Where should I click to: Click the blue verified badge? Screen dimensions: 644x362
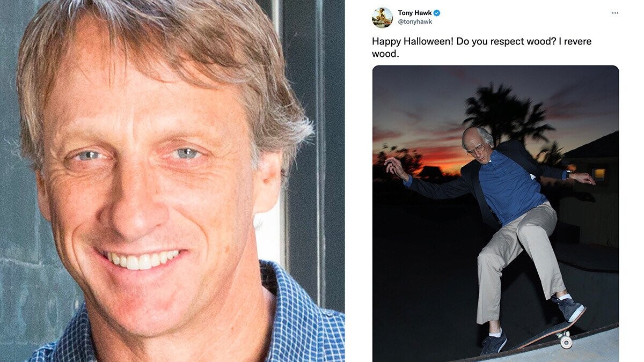click(437, 13)
